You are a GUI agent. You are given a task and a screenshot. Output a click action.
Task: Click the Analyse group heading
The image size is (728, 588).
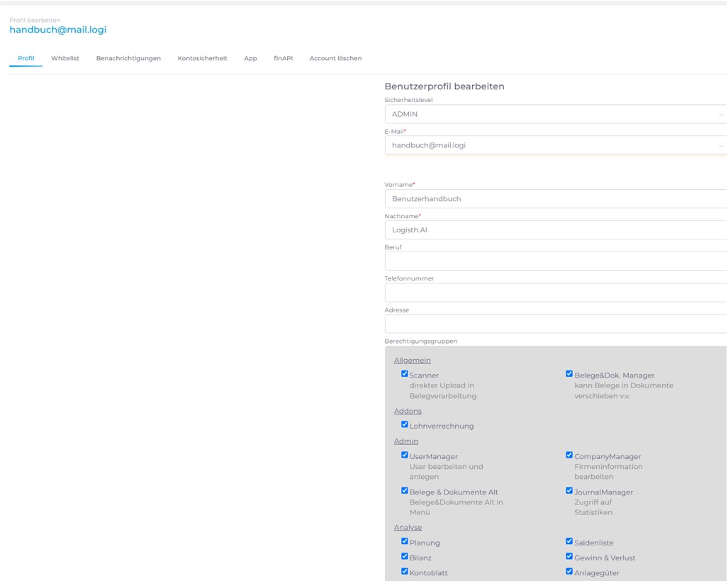tap(408, 528)
